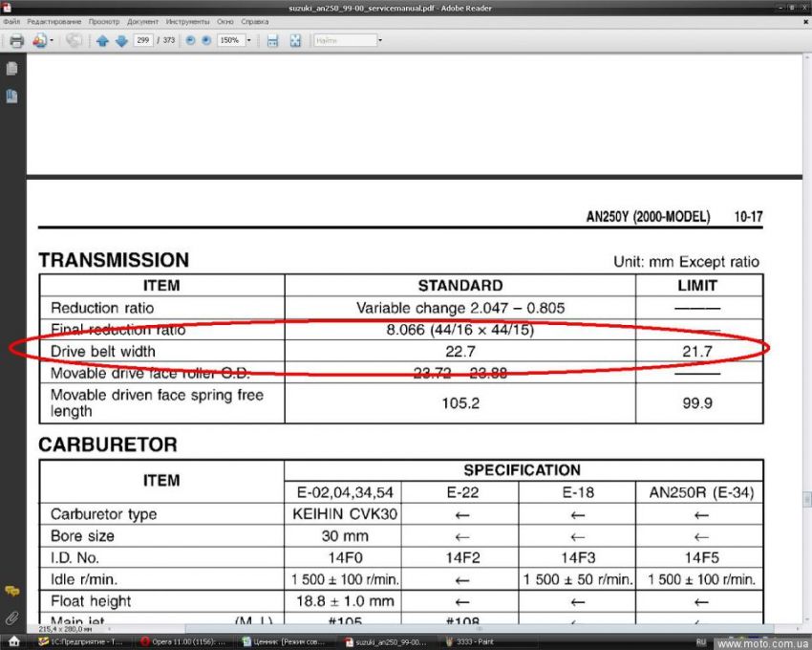
Task: Click the vertical scrollbar thumb
Action: click(x=807, y=500)
